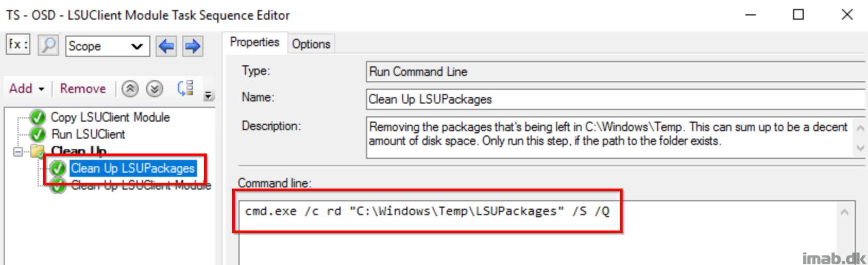
Task: Click the move step down icon
Action: point(155,89)
